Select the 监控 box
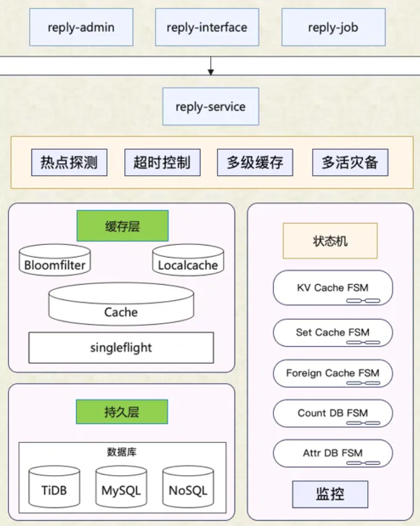This screenshot has width=420, height=526. click(330, 494)
